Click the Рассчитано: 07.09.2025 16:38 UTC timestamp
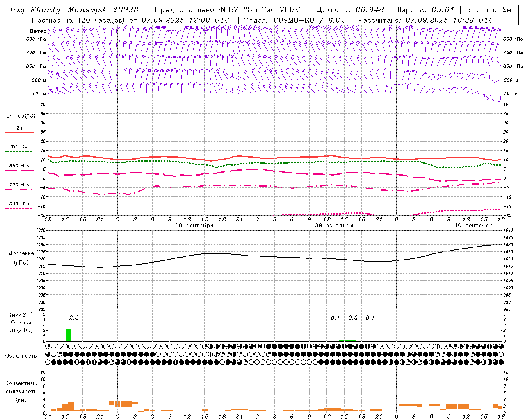 tap(426, 20)
